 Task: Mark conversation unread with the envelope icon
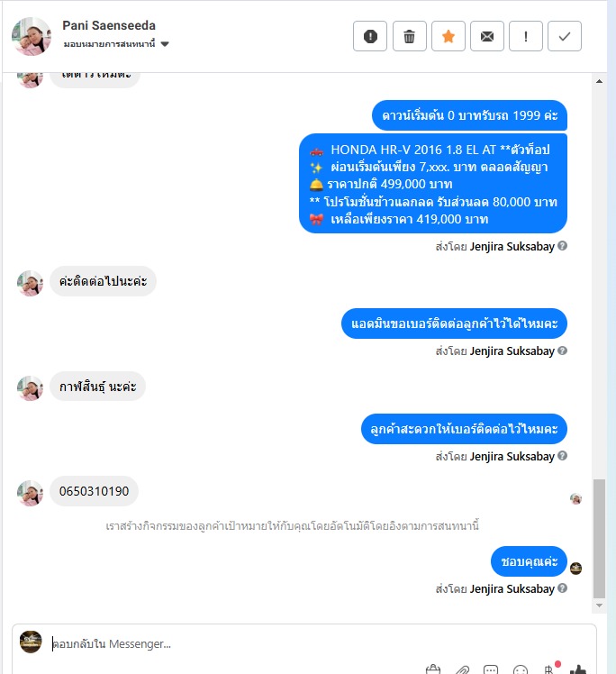pyautogui.click(x=486, y=36)
